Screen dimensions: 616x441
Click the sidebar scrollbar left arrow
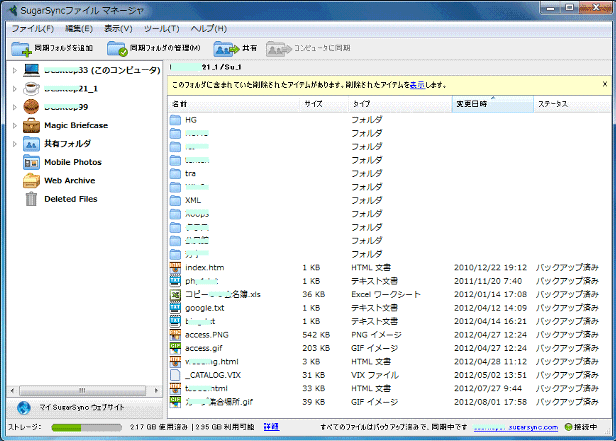13,391
